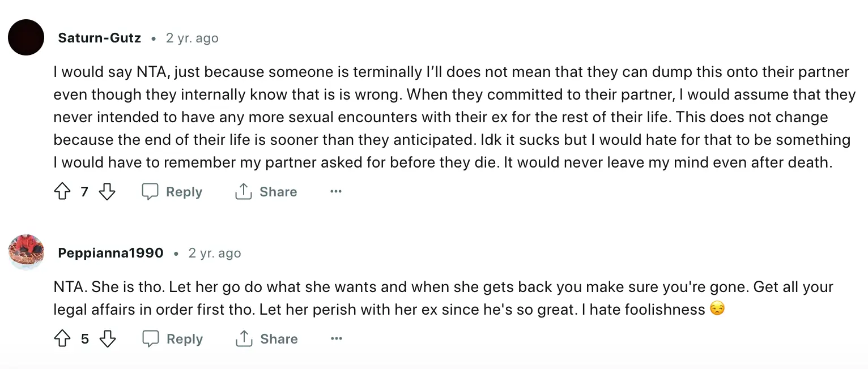Click the timestamp on Peppianna1990's comment
Image resolution: width=868 pixels, height=369 pixels.
215,253
